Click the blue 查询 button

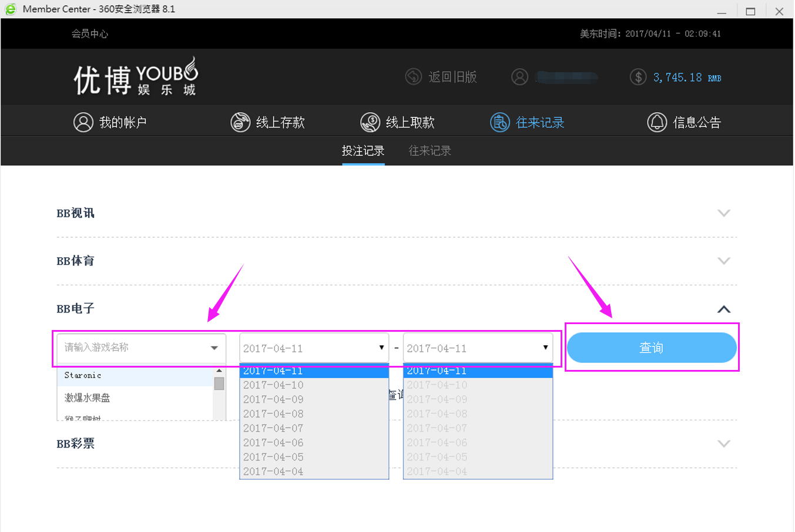652,348
